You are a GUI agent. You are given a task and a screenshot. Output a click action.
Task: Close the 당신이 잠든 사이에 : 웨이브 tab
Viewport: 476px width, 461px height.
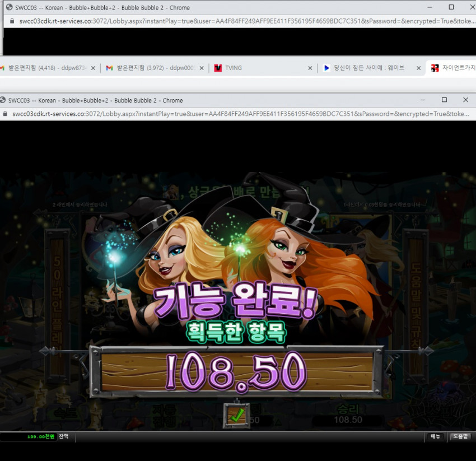point(419,68)
